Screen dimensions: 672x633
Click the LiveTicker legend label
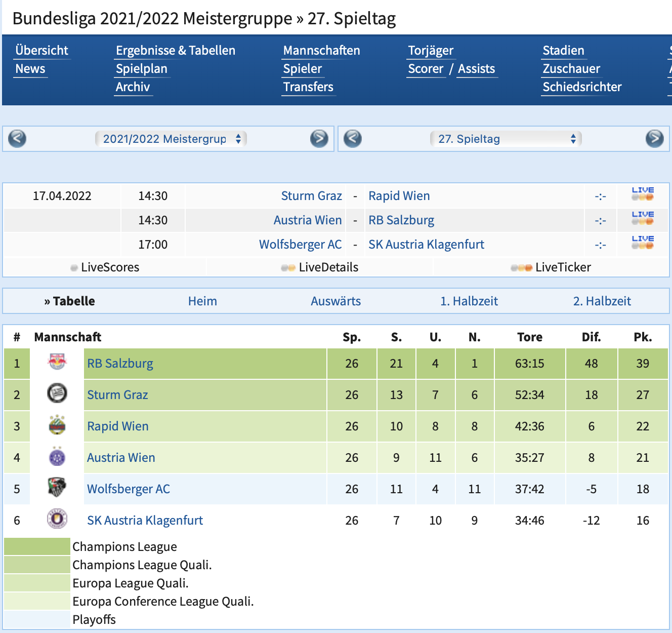(563, 267)
